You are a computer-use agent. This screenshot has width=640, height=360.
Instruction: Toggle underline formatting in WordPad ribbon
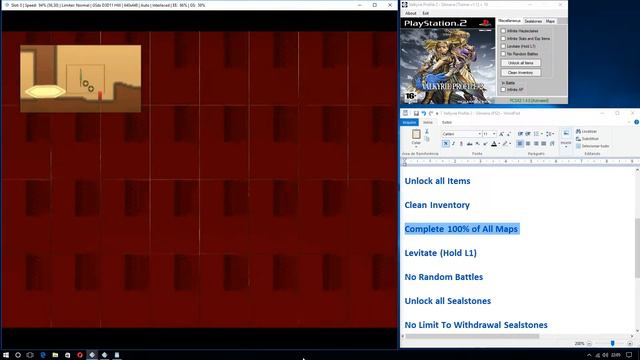461,144
